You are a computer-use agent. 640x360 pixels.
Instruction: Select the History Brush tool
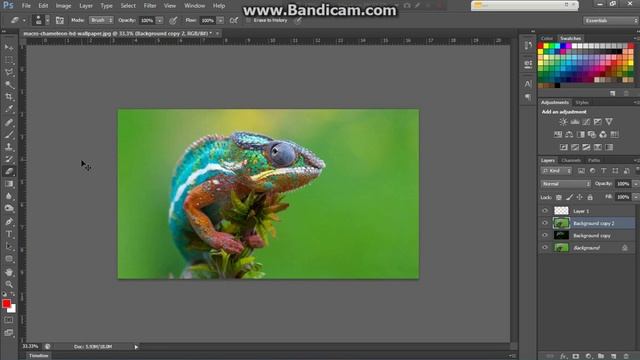click(x=9, y=159)
